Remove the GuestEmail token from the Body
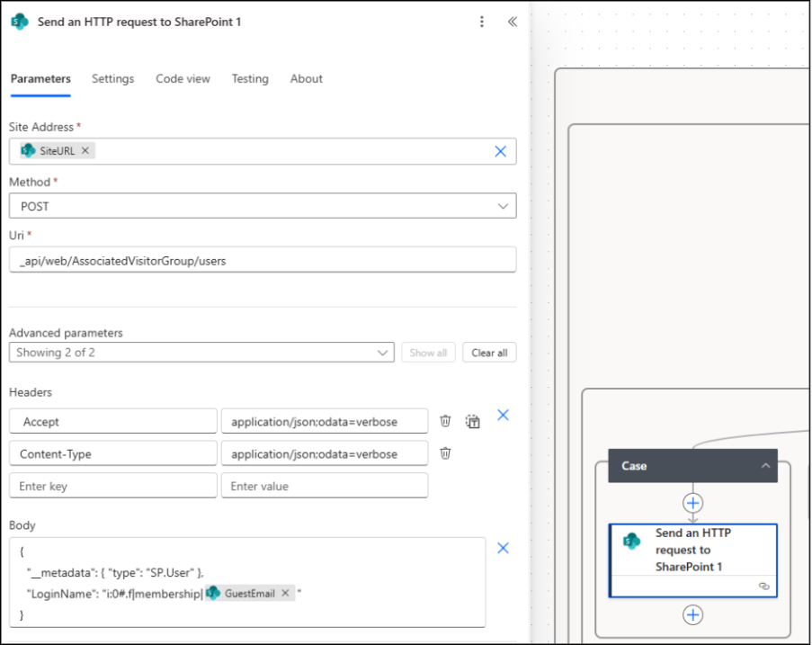Viewport: 812px width, 645px height. pos(285,593)
